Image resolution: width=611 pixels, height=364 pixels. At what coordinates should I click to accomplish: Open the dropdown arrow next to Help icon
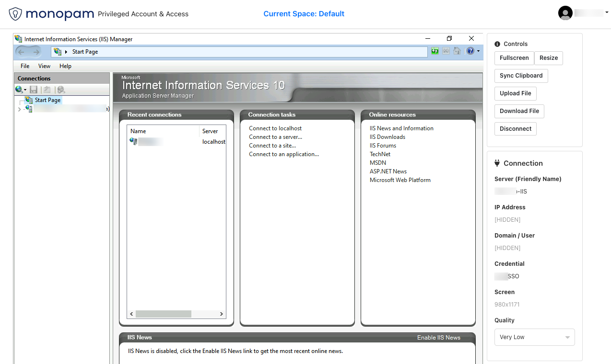click(x=478, y=51)
